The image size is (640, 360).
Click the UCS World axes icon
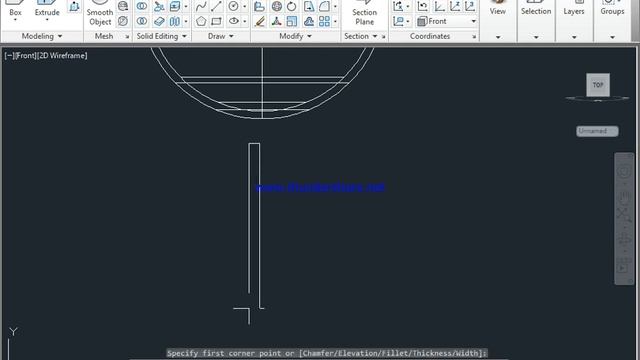click(439, 6)
